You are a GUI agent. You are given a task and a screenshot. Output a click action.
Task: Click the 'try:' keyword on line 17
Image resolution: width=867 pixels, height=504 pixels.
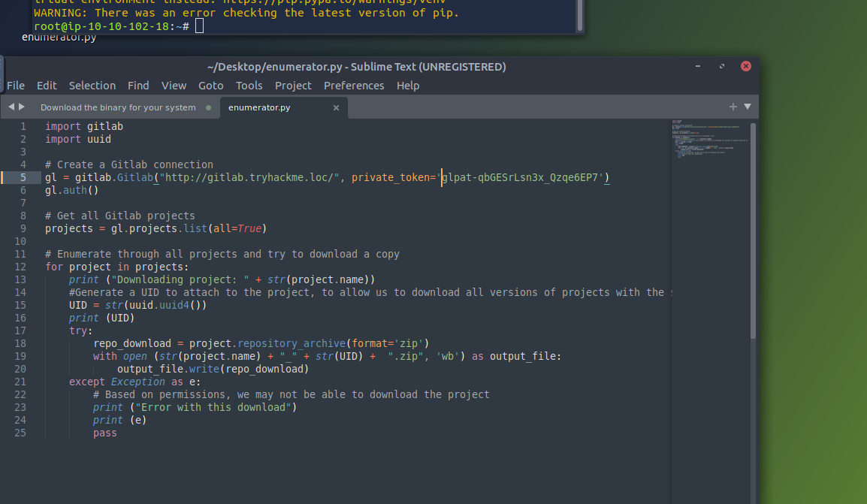[80, 330]
